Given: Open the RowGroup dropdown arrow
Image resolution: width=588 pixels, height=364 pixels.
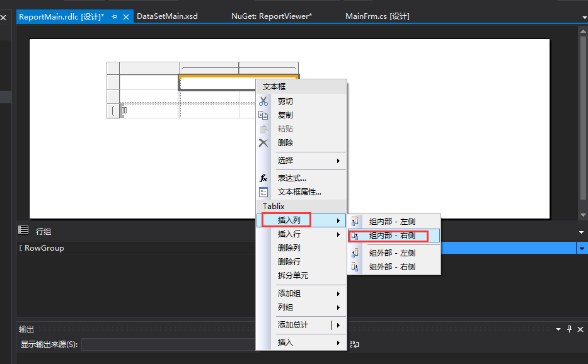Looking at the screenshot, I should click(582, 248).
